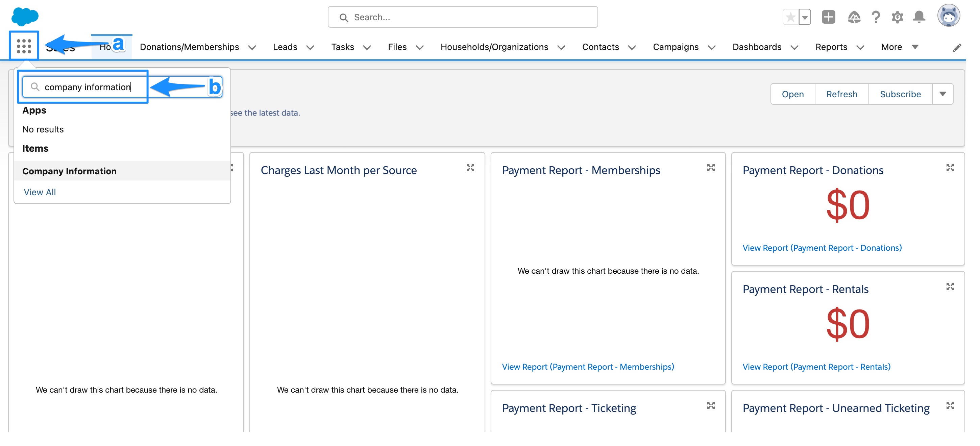Open the favorites list dropdown arrow

[x=805, y=17]
